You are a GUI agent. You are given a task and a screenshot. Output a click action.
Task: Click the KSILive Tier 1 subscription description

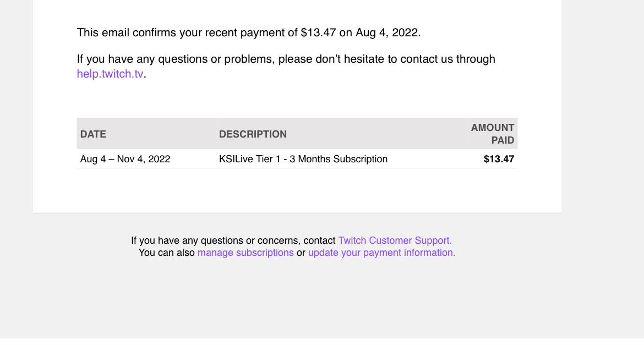coord(303,159)
